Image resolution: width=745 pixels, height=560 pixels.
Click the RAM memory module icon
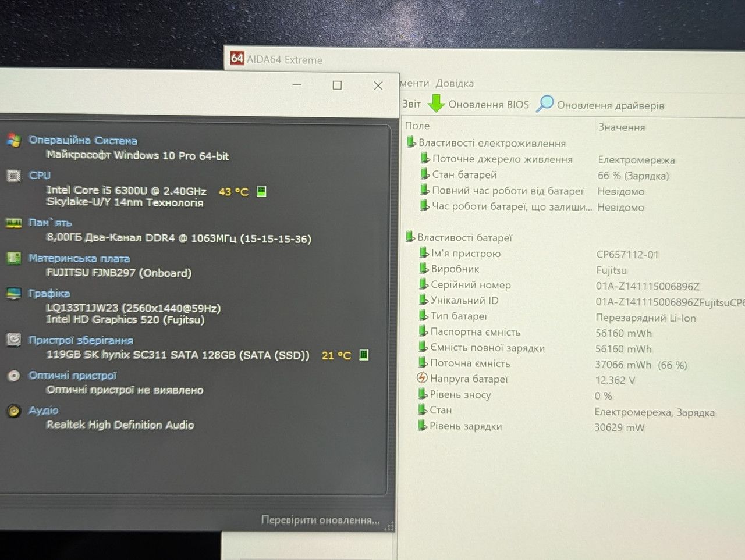point(13,223)
